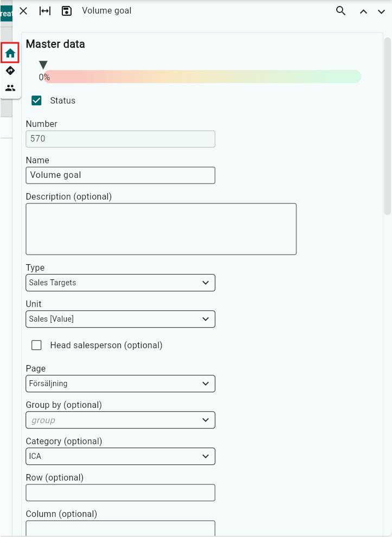Uncheck the Status checkbox
This screenshot has width=392, height=537.
coord(36,100)
